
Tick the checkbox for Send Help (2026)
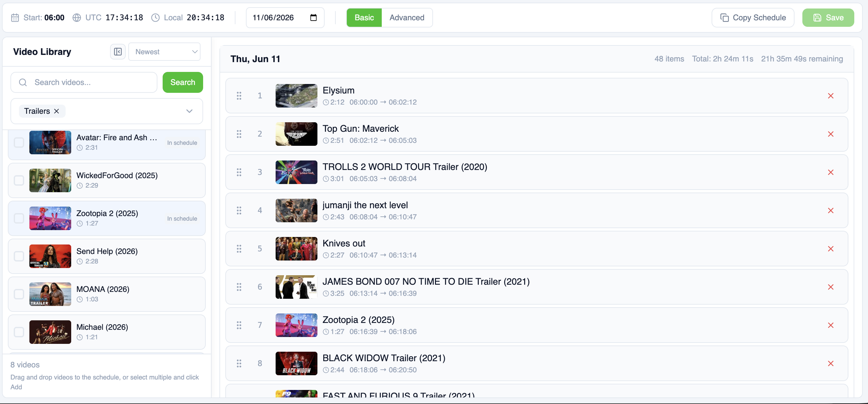point(19,256)
